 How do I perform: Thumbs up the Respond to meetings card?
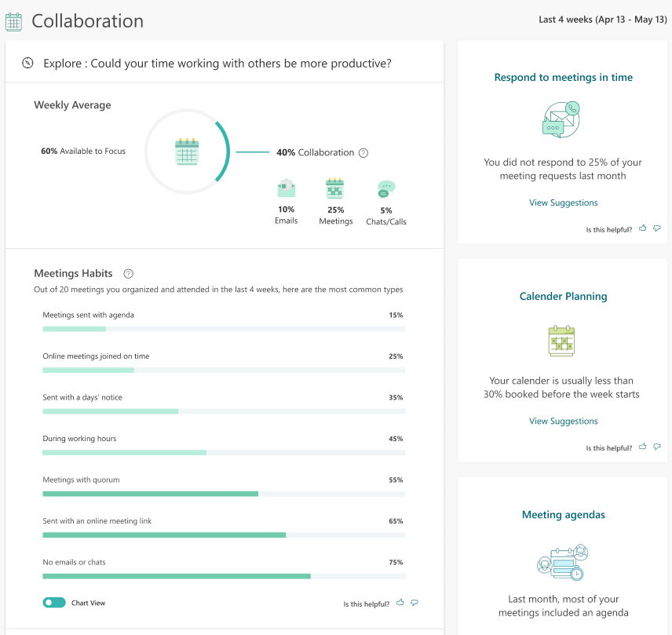coord(643,228)
